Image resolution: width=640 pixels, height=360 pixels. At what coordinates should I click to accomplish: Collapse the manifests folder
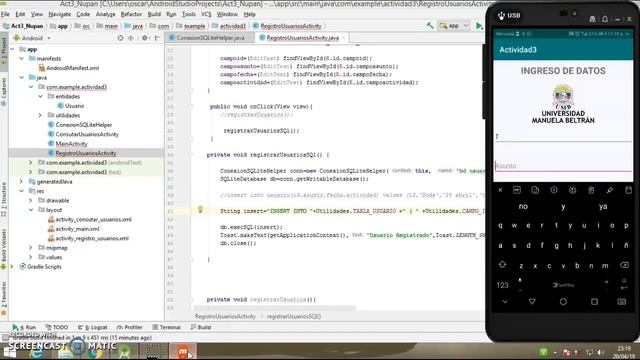click(x=22, y=58)
